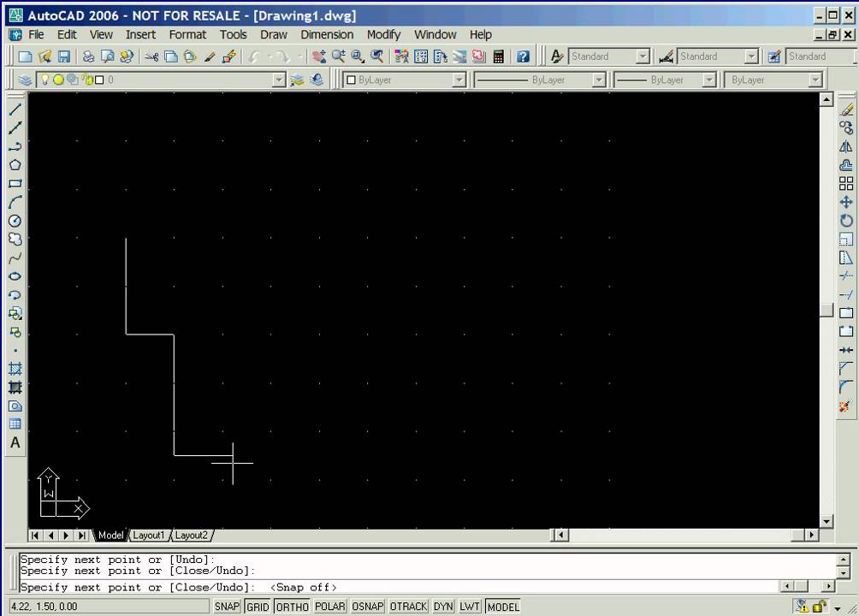This screenshot has width=859, height=616.
Task: Toggle MODEL space button
Action: tap(503, 607)
